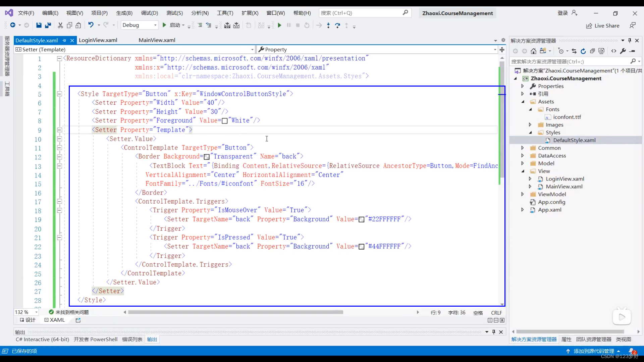Toggle auto-hide pin of Output panel
This screenshot has height=362, width=644.
494,332
